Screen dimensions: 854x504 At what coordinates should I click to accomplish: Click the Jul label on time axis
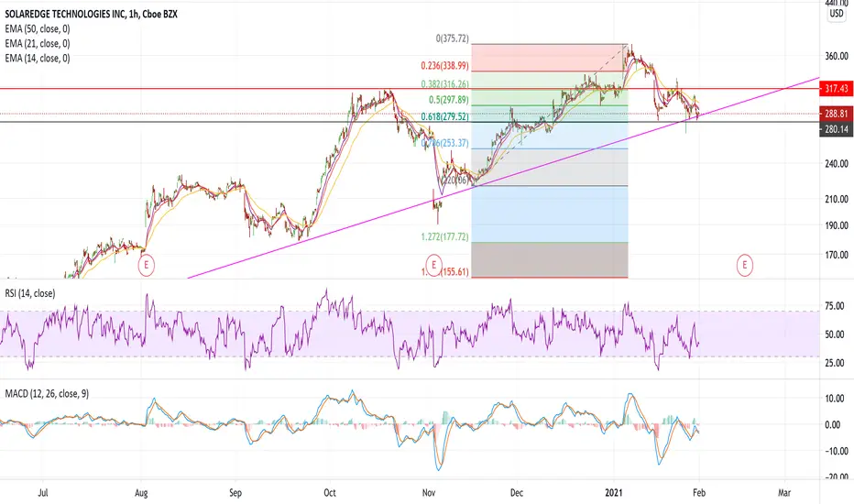(42, 493)
